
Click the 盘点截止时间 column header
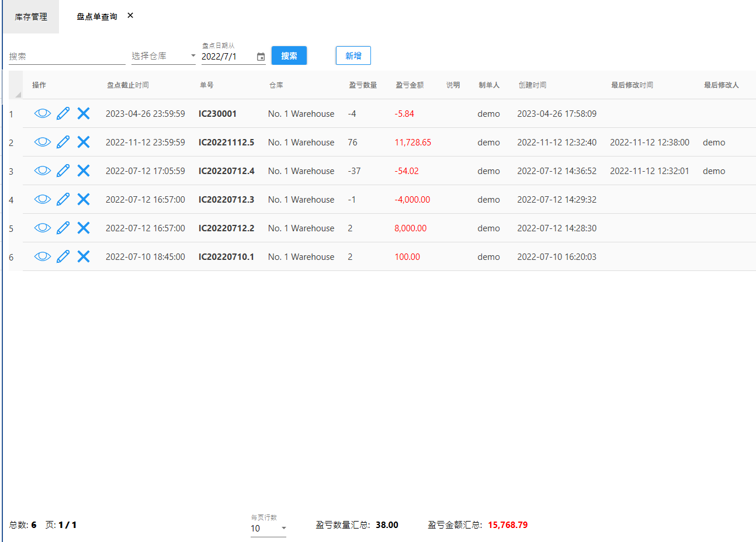(127, 85)
